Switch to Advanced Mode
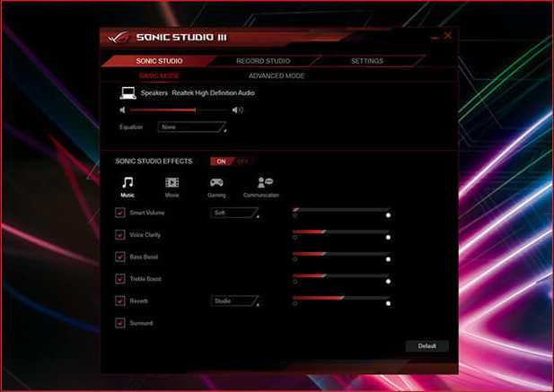This screenshot has width=554, height=392. point(277,76)
